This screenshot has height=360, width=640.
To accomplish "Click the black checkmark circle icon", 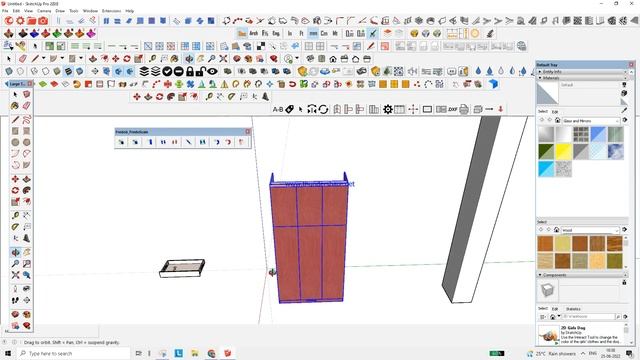I will tap(167, 71).
